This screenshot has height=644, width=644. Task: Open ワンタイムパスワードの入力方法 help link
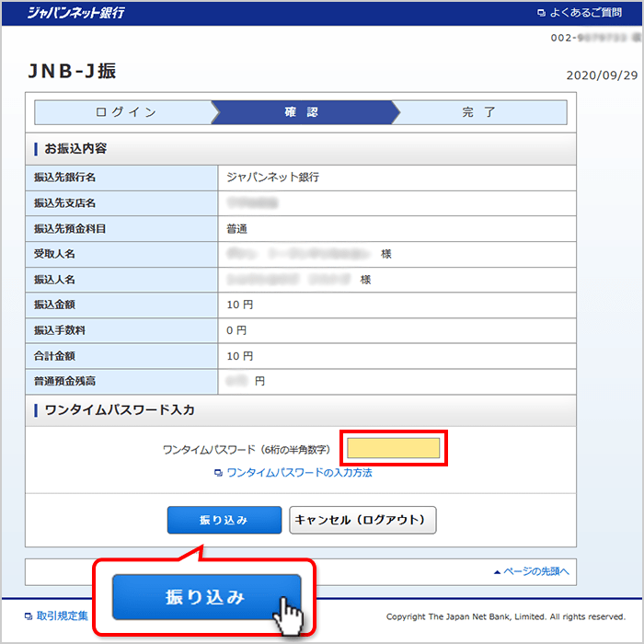tap(299, 473)
